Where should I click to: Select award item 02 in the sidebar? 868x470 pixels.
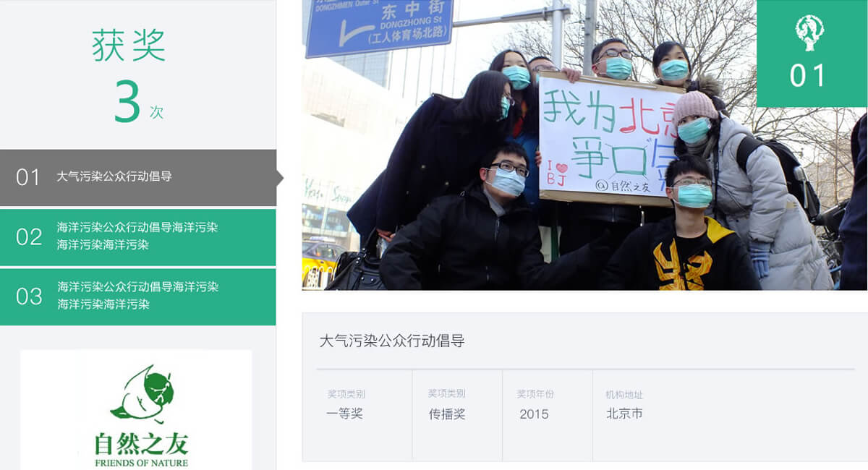coord(138,236)
